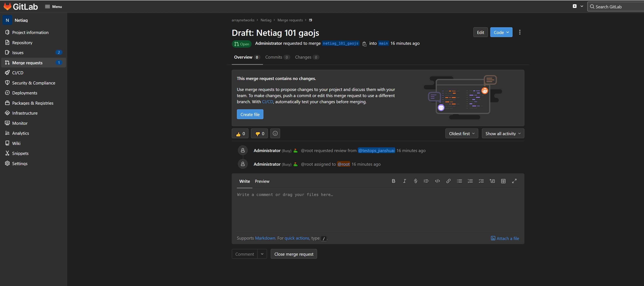Open the Infrastructure sidebar icon

[7, 113]
